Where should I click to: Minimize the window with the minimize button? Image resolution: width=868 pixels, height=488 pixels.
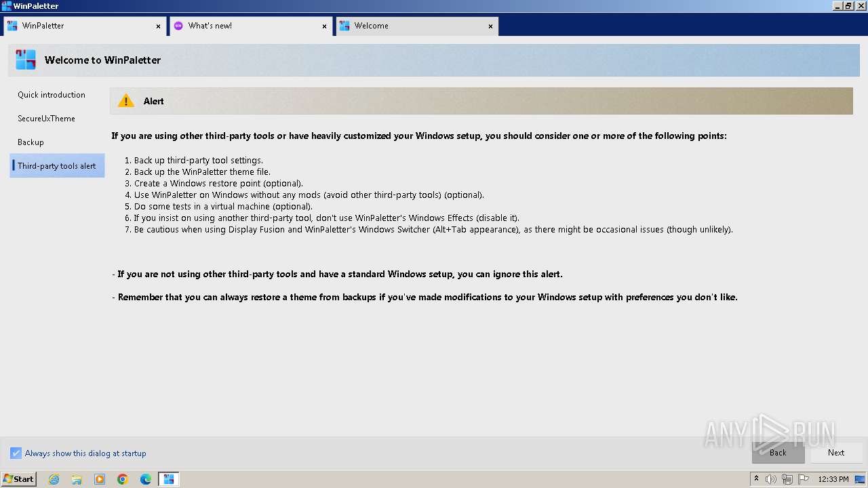(x=838, y=6)
